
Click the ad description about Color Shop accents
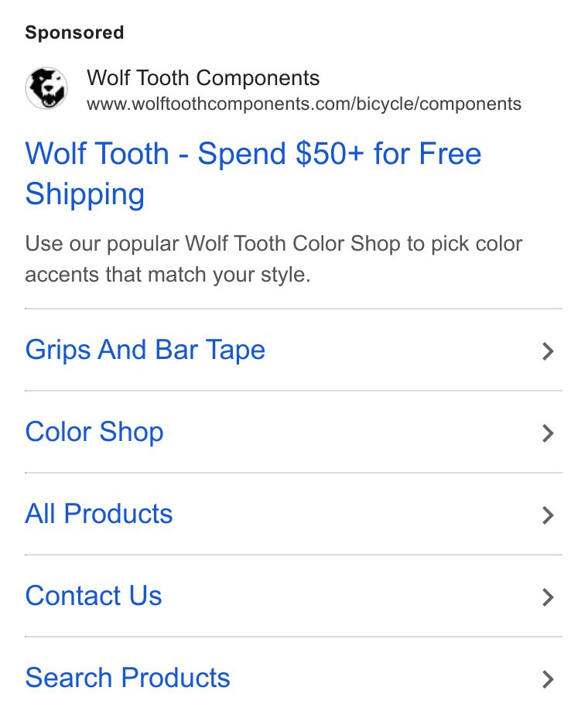[x=273, y=259]
